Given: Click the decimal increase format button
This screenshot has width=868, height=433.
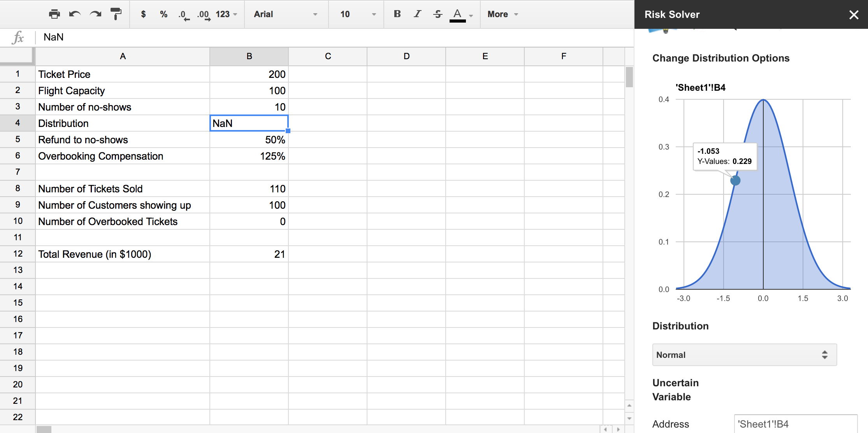Looking at the screenshot, I should pyautogui.click(x=204, y=14).
